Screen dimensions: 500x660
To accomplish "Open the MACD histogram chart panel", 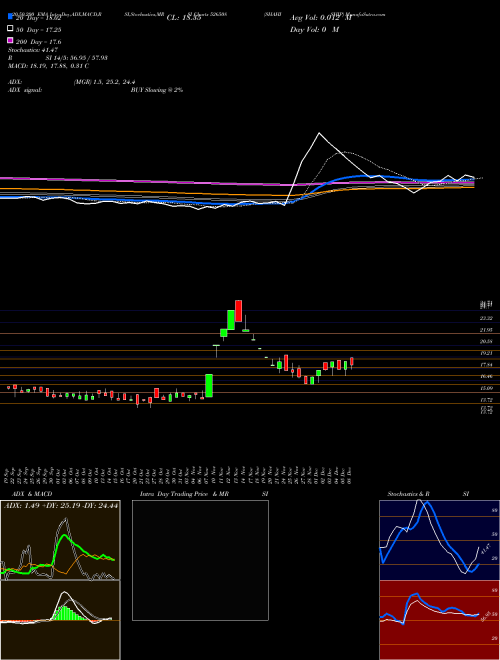I will tap(60, 620).
